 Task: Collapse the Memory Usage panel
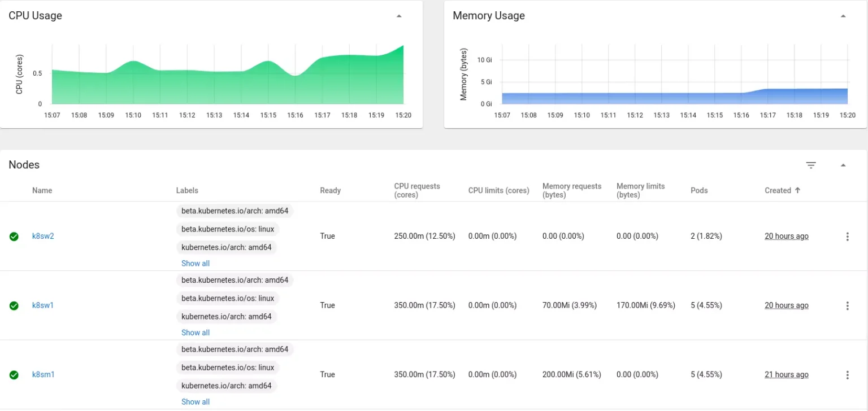point(843,16)
